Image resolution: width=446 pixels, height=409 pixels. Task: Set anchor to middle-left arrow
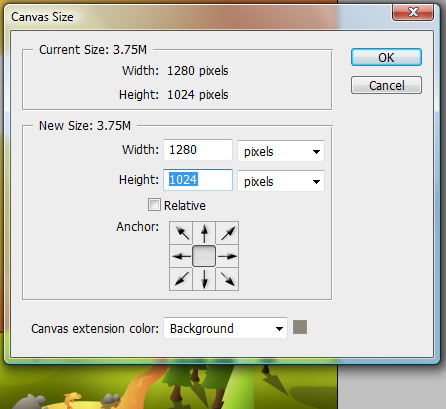181,256
